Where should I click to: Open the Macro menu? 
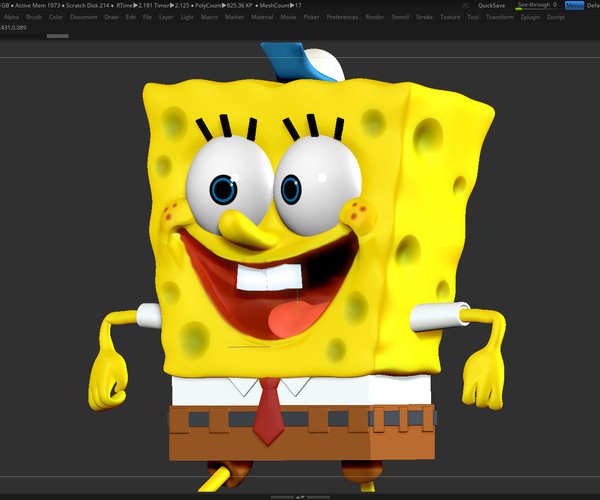209,17
